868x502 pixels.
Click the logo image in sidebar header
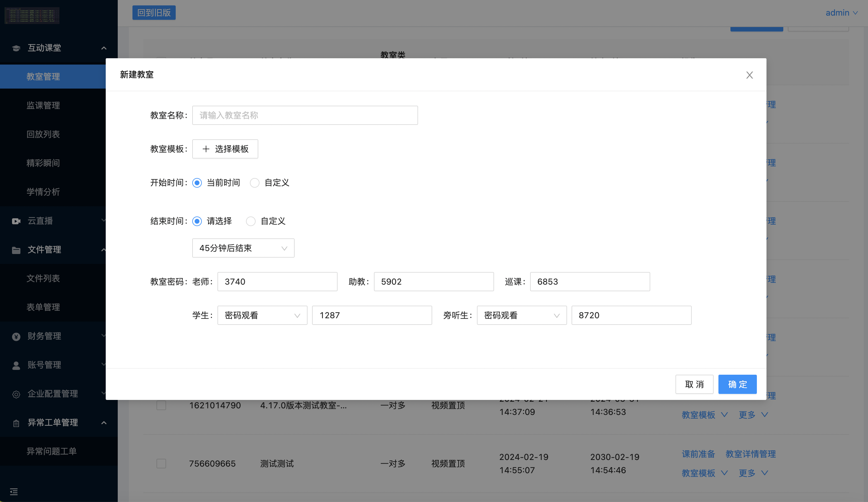[32, 16]
